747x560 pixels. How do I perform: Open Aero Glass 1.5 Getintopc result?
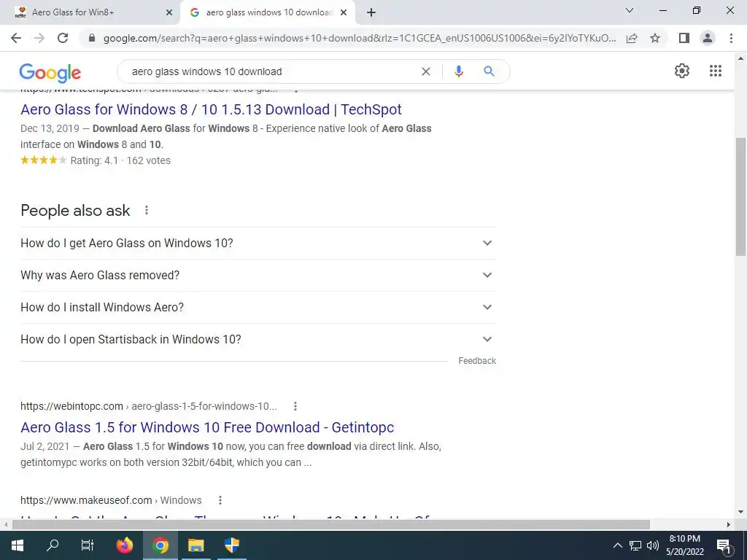point(207,427)
